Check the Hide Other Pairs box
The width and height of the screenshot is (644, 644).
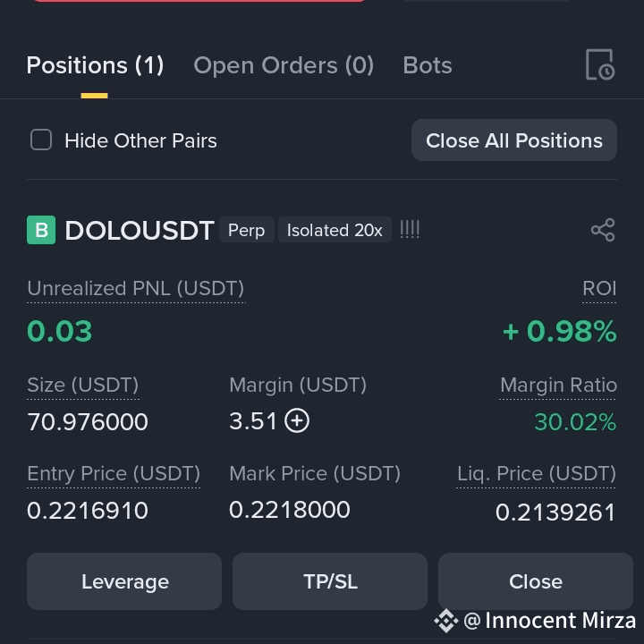tap(41, 140)
